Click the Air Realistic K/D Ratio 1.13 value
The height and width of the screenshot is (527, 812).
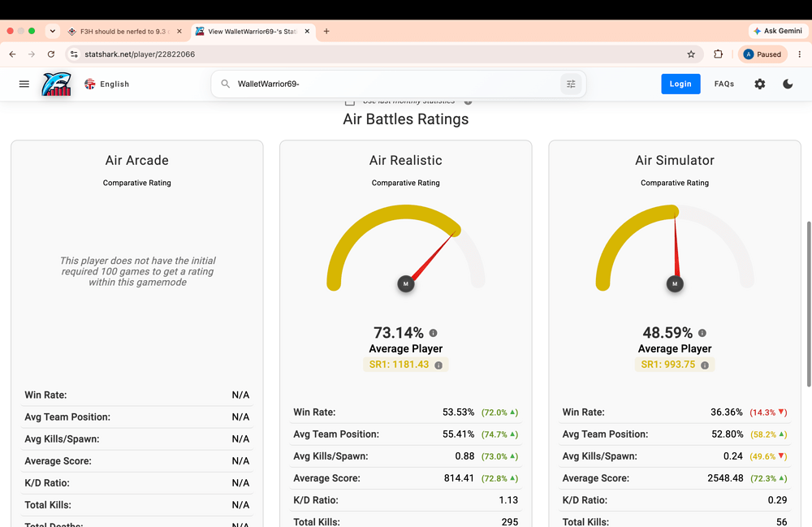(x=508, y=500)
